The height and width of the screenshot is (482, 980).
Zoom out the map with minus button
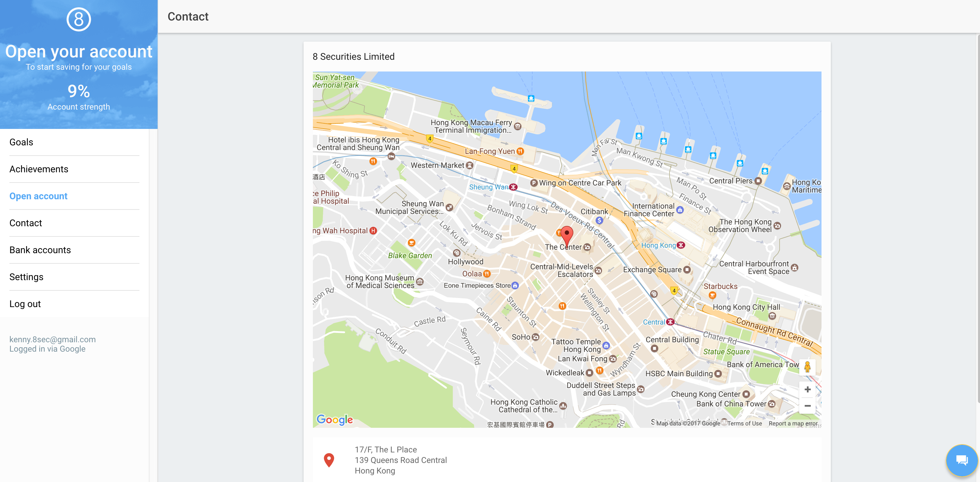(x=807, y=406)
